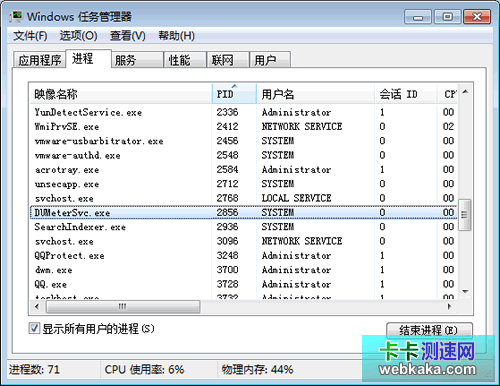Image resolution: width=500 pixels, height=386 pixels.
Task: Sort by 用户名 column header
Action: point(315,94)
